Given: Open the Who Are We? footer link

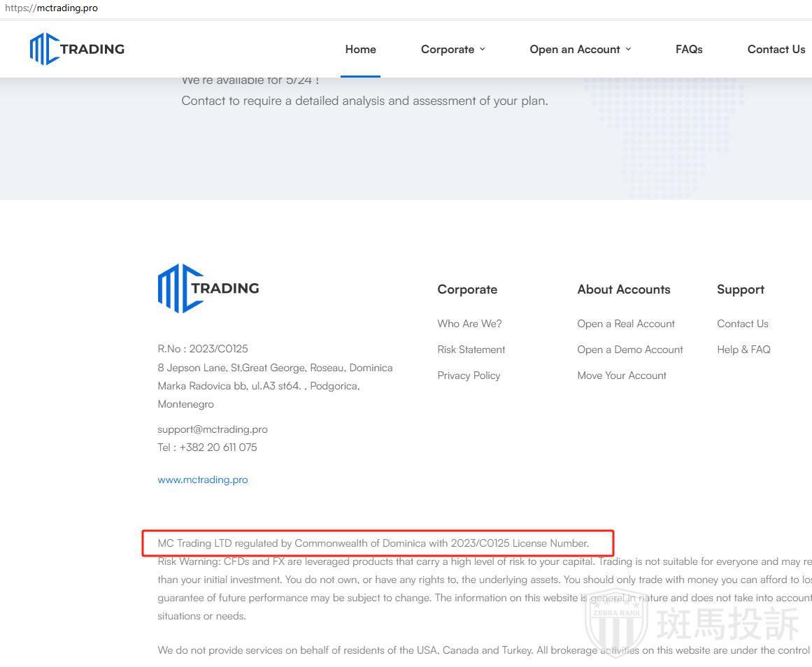Looking at the screenshot, I should point(469,324).
